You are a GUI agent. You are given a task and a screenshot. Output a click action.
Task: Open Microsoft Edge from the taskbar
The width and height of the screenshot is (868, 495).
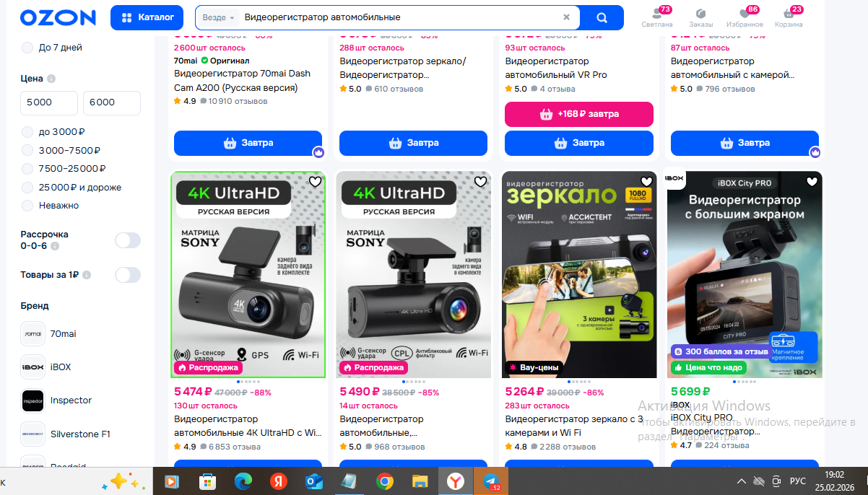243,481
